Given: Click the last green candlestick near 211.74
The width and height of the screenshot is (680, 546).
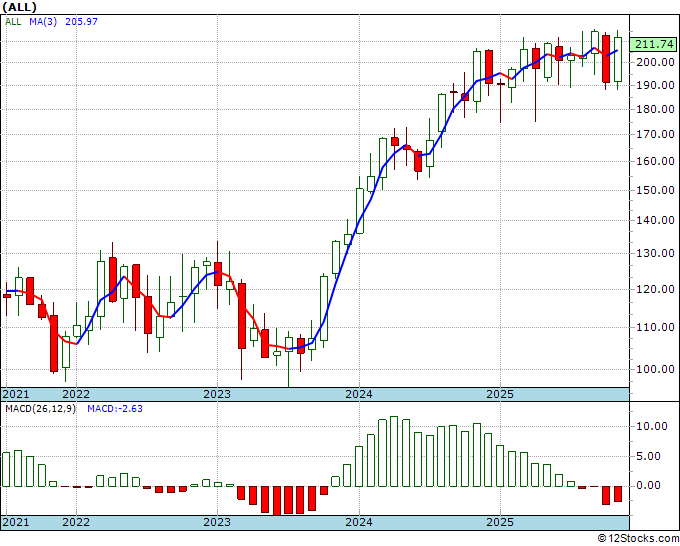Looking at the screenshot, I should coord(618,59).
